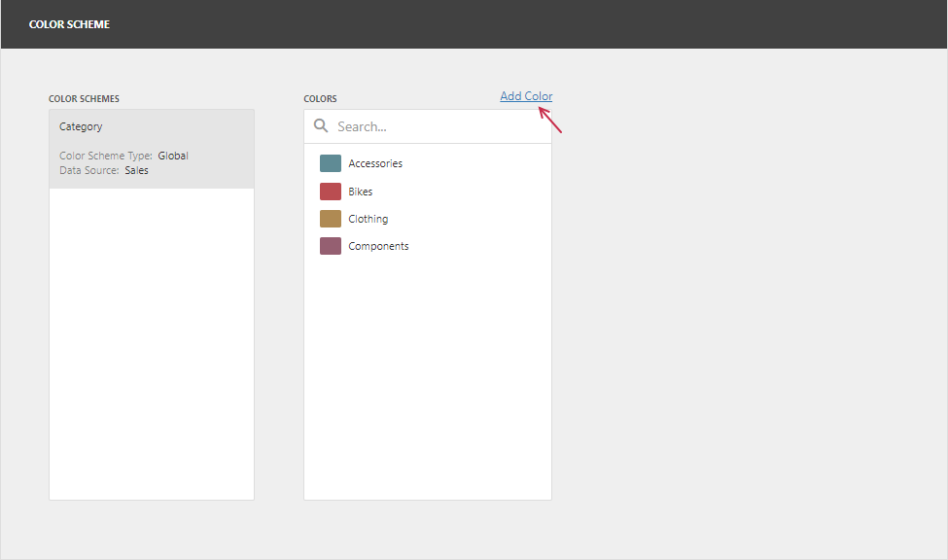Screen dimensions: 948x560
Task: Click the COLOR SCHEME title bar
Action: coord(69,23)
